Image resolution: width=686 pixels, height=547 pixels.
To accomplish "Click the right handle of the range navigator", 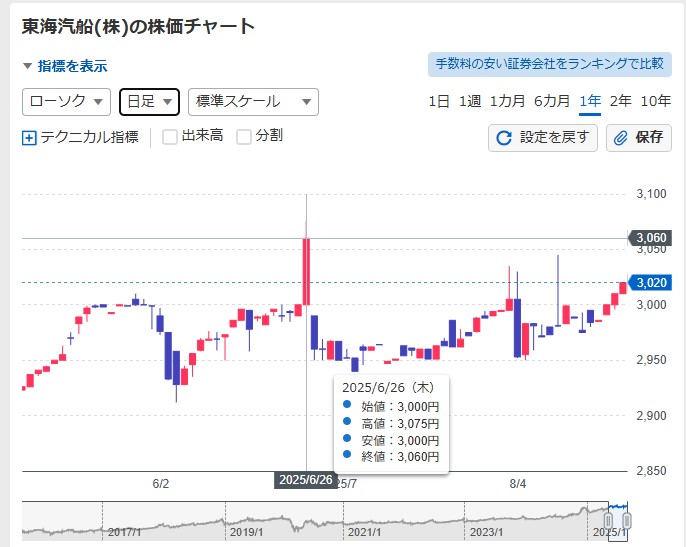I will pyautogui.click(x=626, y=521).
